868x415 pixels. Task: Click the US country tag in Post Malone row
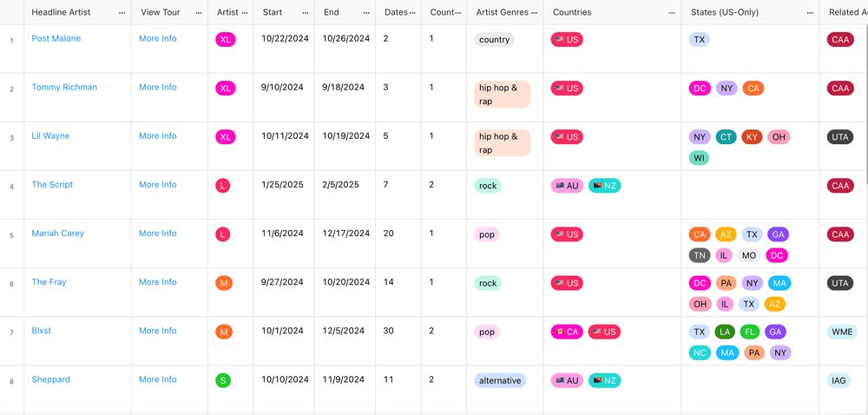567,40
